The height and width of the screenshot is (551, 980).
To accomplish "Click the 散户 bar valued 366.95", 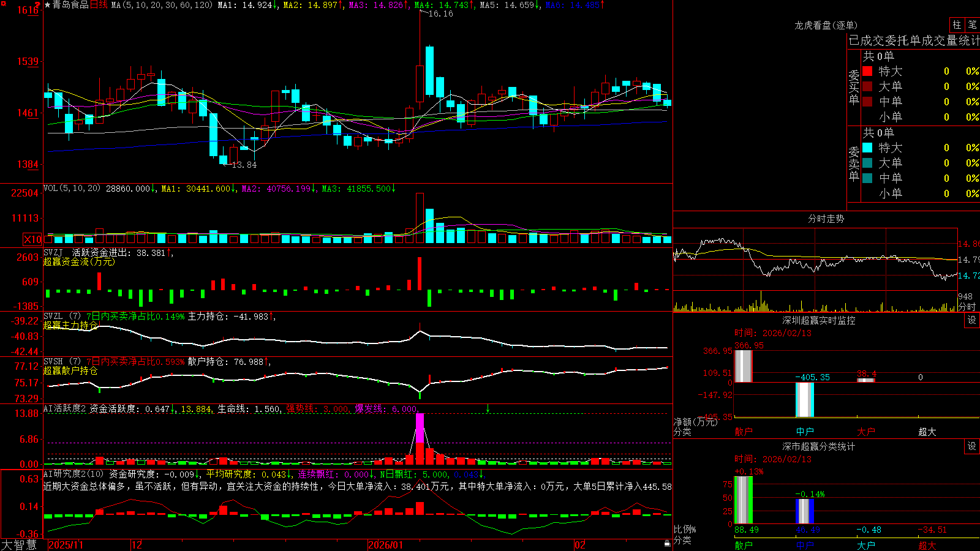I will (x=743, y=366).
